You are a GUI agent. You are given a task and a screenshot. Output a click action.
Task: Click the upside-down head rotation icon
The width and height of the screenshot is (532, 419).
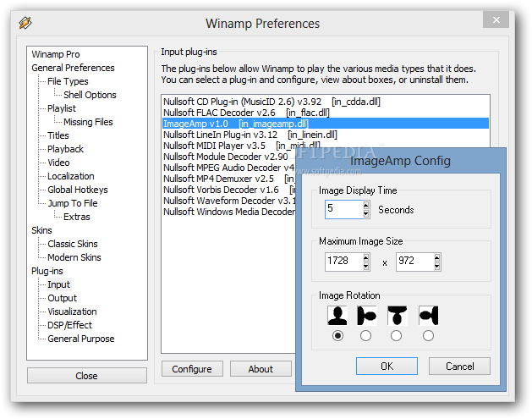point(398,316)
